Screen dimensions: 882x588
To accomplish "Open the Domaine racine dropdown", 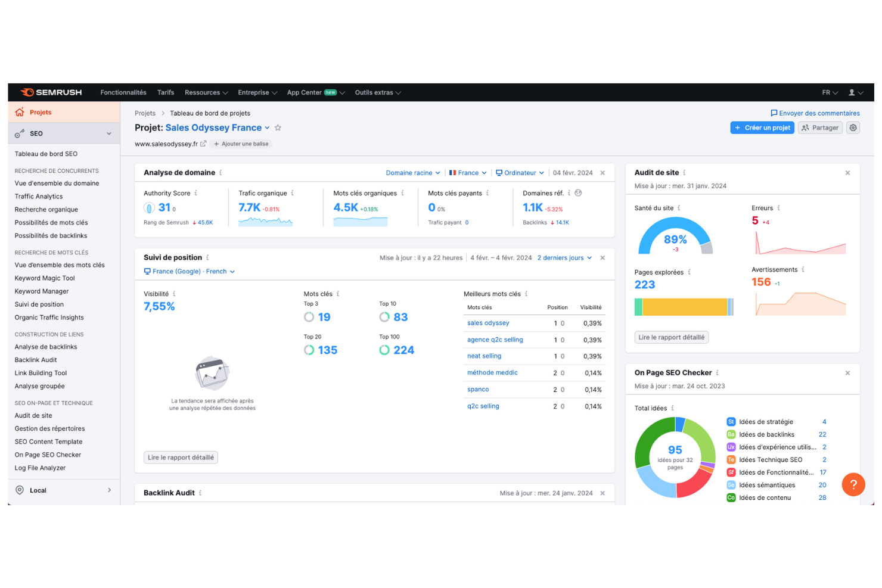I will [x=412, y=172].
